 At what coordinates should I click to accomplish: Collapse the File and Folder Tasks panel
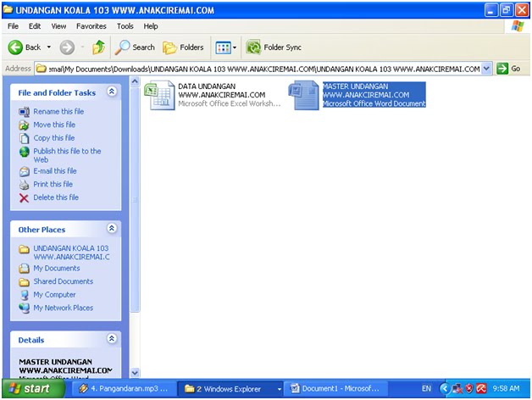point(112,92)
